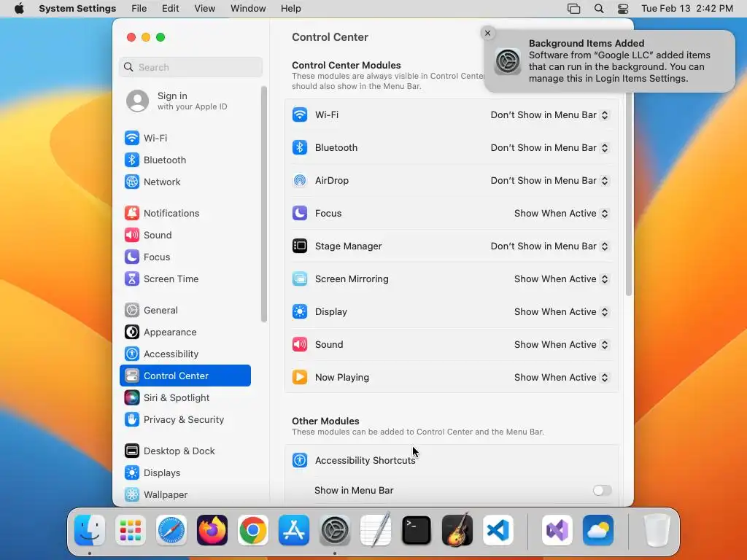
Task: Launch GarageBand from the Dock
Action: (x=457, y=530)
